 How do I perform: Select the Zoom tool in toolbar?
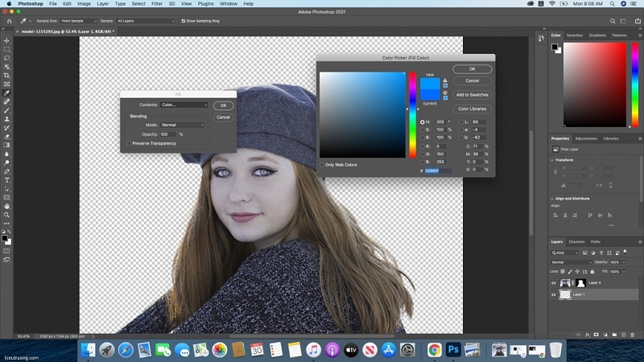6,215
